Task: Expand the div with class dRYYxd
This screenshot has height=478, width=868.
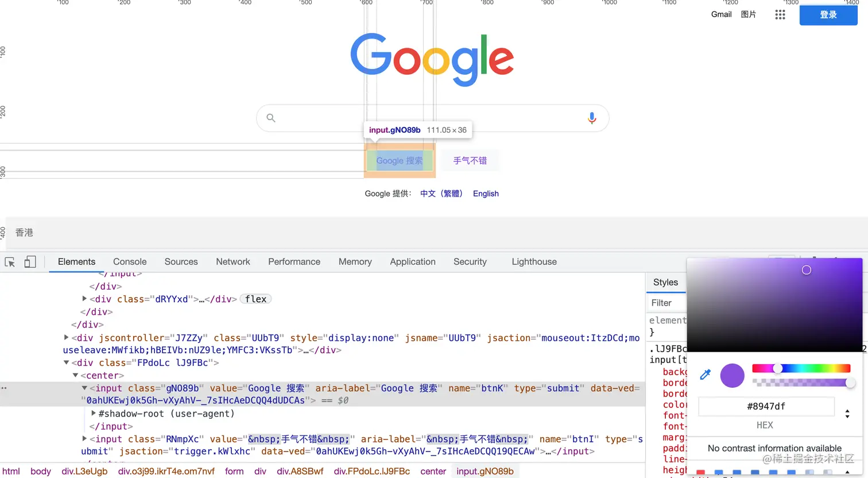Action: tap(84, 299)
